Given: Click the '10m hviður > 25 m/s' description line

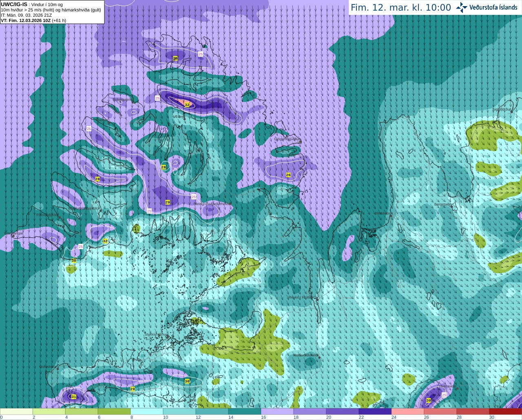Looking at the screenshot, I should (x=51, y=10).
